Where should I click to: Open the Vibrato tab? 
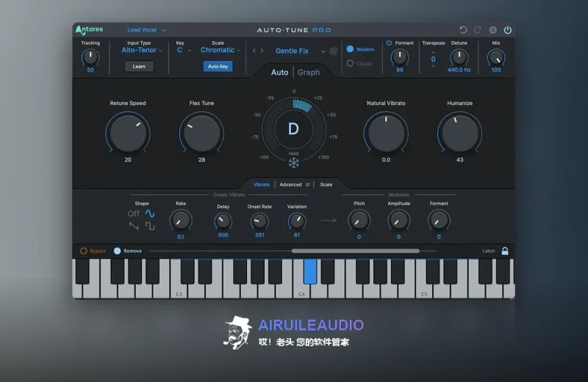[262, 184]
